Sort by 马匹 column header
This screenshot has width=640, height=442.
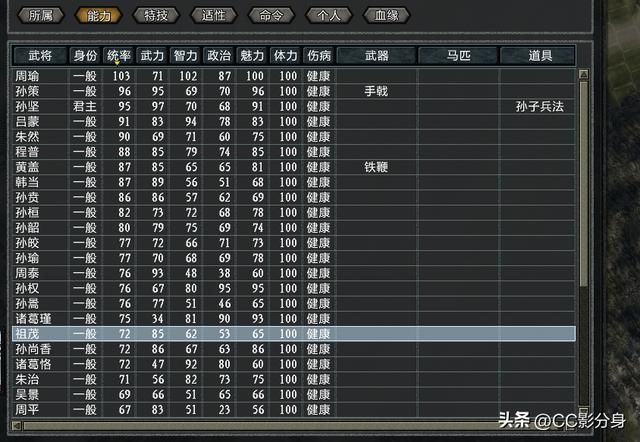tap(458, 56)
